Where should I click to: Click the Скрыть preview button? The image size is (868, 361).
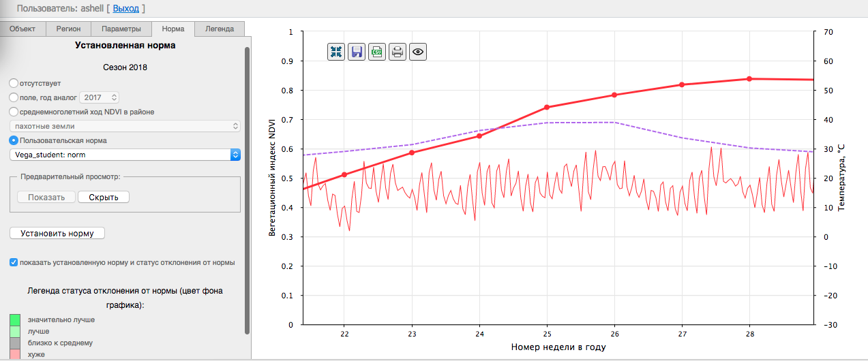coord(104,197)
